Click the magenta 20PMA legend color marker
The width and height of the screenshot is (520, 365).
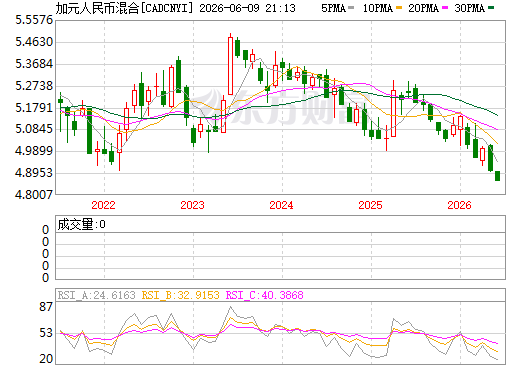(445, 8)
